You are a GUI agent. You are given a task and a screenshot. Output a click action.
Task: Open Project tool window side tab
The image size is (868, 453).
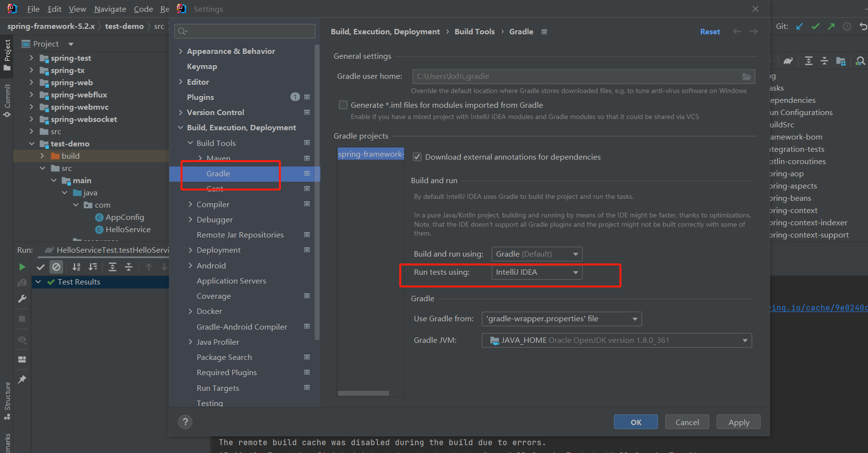tap(7, 55)
